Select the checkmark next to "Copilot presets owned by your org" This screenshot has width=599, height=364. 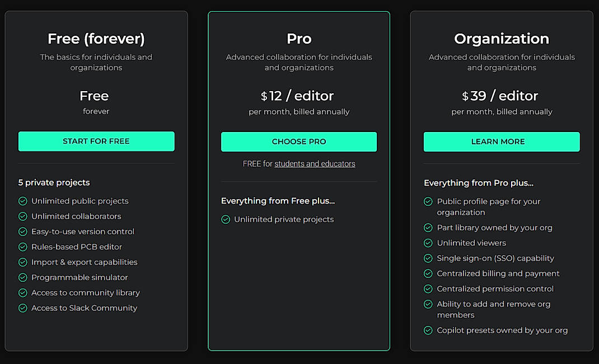[428, 330]
